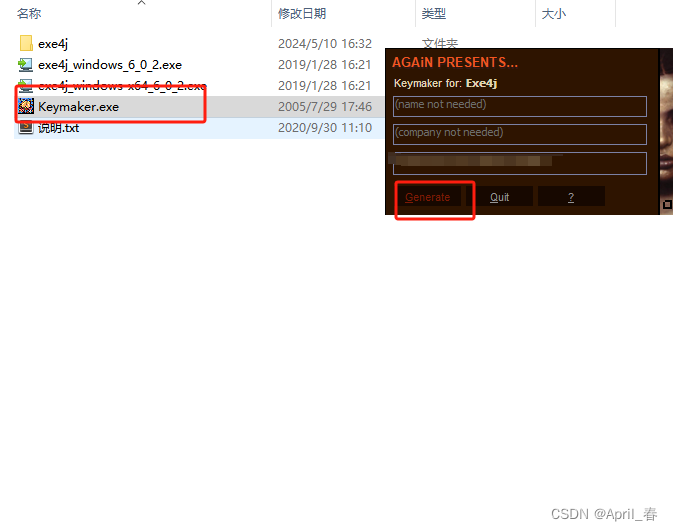Focus the generated key output field
673x531 pixels.
pos(520,163)
